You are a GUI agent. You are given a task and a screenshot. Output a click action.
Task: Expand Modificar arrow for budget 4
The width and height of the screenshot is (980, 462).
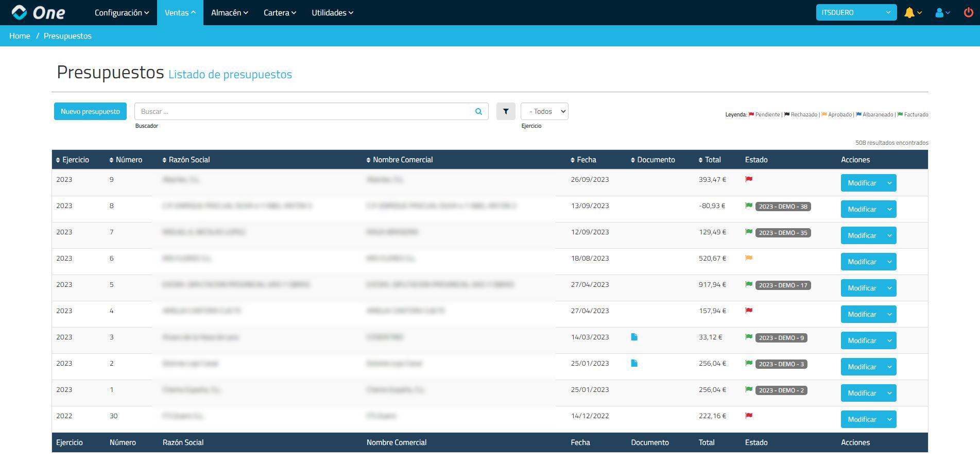point(889,314)
